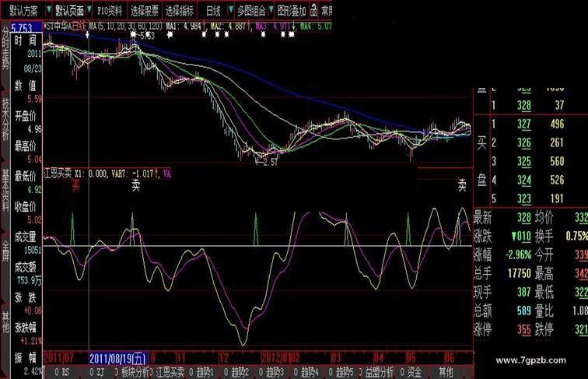This screenshot has width=588, height=379.
Task: Select the 趋势2 bottom tab
Action: click(236, 372)
